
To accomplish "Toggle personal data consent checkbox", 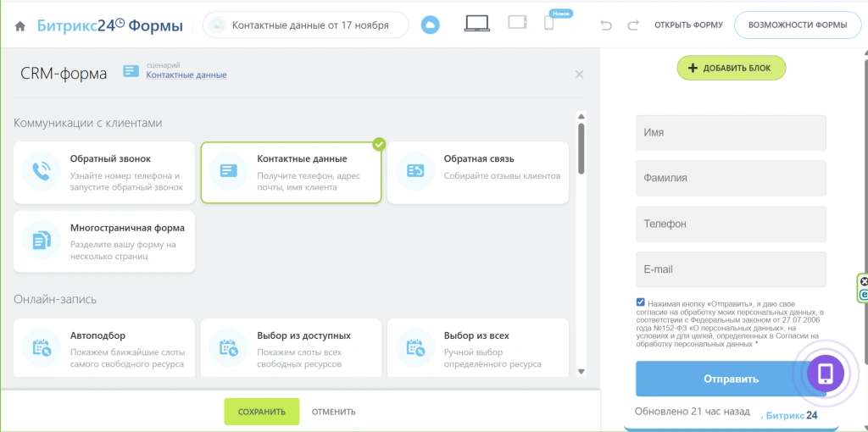I will click(x=641, y=302).
